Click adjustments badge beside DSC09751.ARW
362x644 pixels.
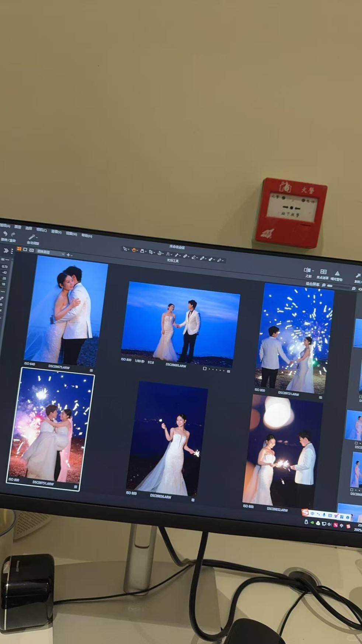tap(76, 487)
